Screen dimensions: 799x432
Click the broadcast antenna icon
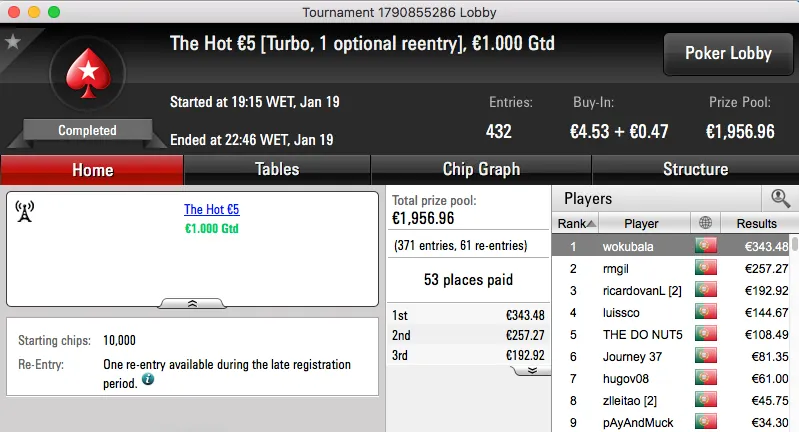point(26,211)
